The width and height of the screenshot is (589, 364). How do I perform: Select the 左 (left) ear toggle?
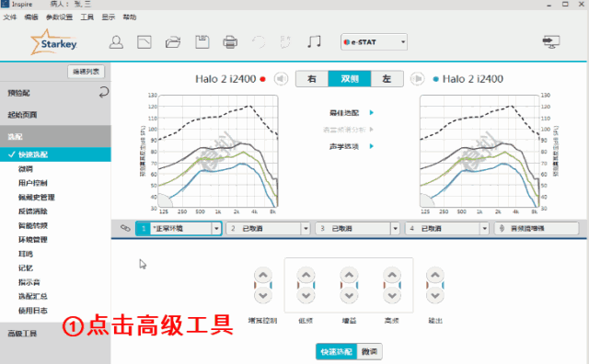(387, 79)
